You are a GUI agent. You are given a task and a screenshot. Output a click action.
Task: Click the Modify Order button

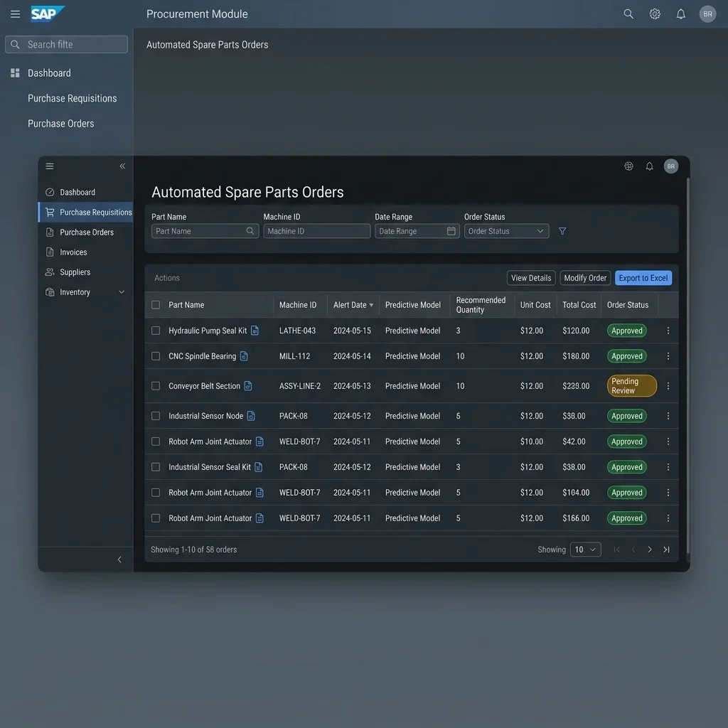(585, 278)
